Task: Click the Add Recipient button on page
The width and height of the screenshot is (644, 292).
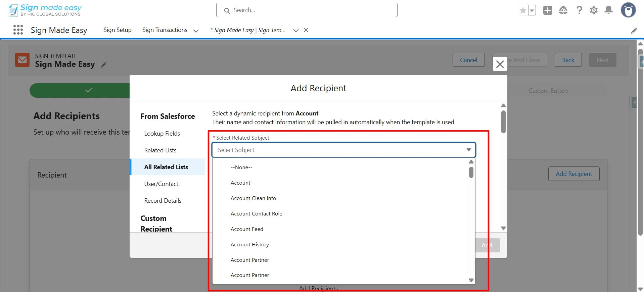Action: pyautogui.click(x=574, y=174)
